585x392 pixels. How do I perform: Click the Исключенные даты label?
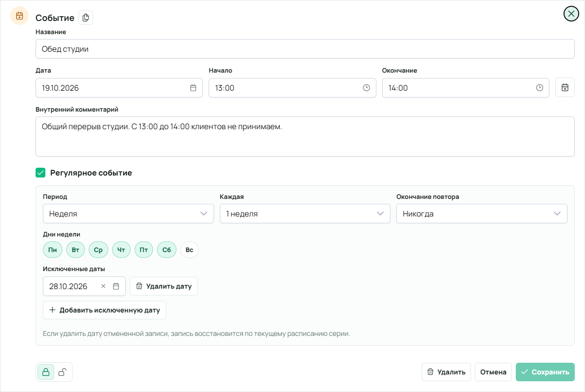[74, 269]
